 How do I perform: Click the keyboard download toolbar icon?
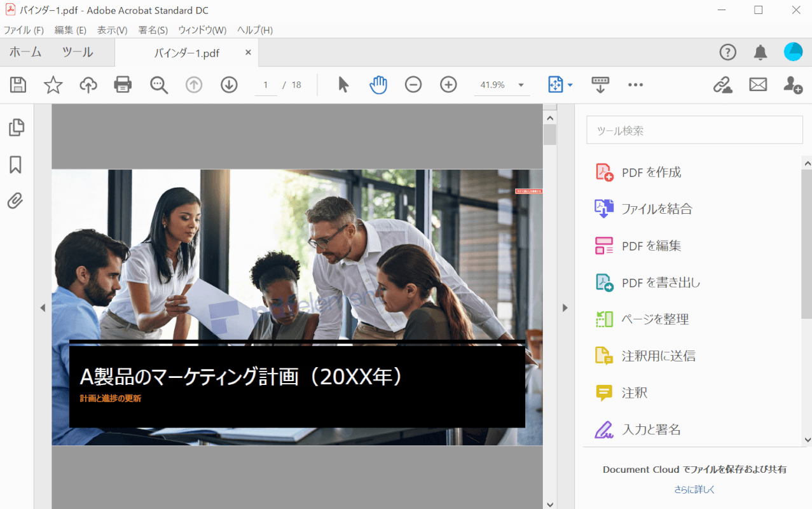tap(600, 85)
